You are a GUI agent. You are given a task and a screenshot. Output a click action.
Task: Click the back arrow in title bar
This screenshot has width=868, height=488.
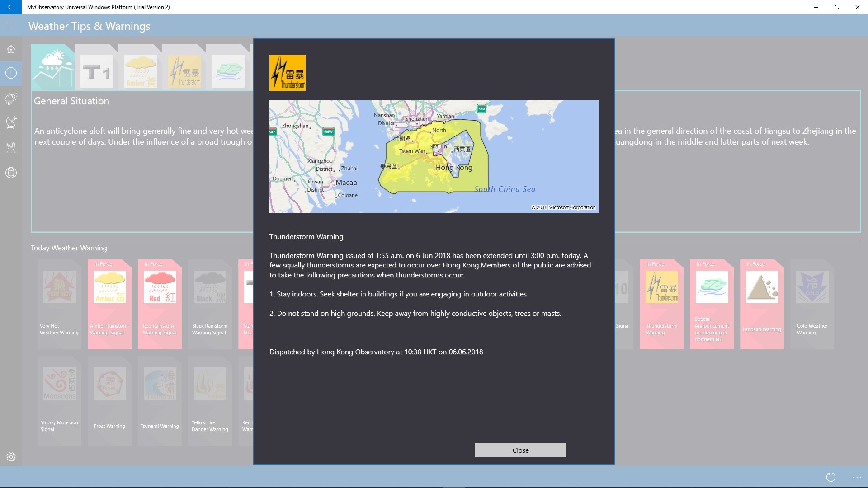pos(10,7)
